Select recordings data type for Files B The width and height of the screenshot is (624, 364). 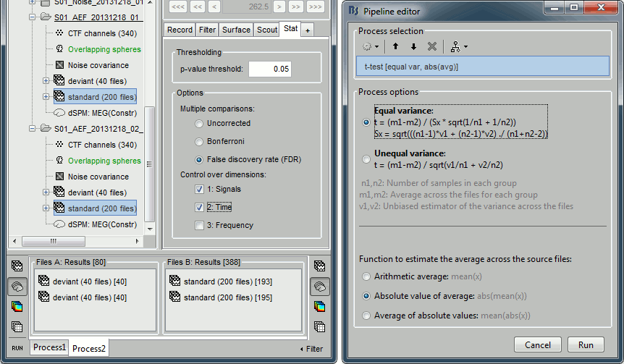tap(319, 267)
